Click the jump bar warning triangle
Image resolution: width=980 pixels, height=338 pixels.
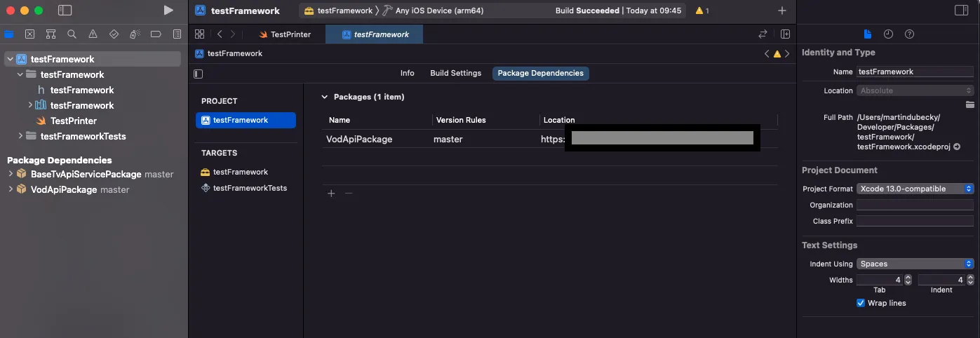pyautogui.click(x=777, y=53)
